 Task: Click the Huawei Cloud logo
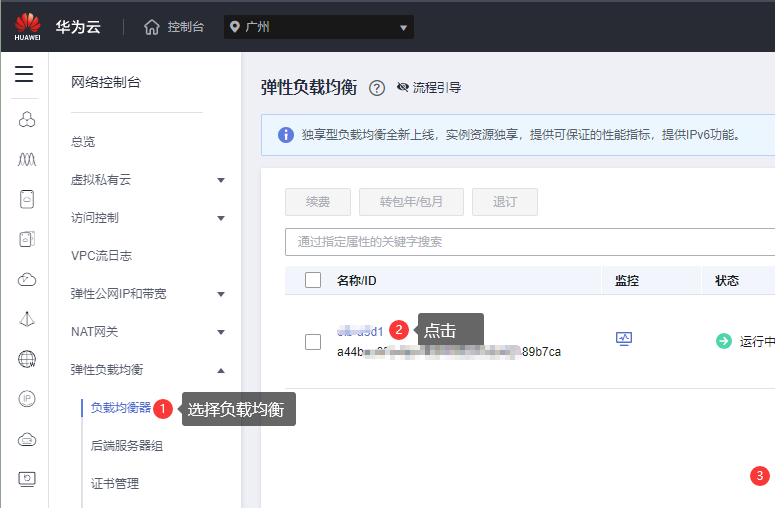27,27
